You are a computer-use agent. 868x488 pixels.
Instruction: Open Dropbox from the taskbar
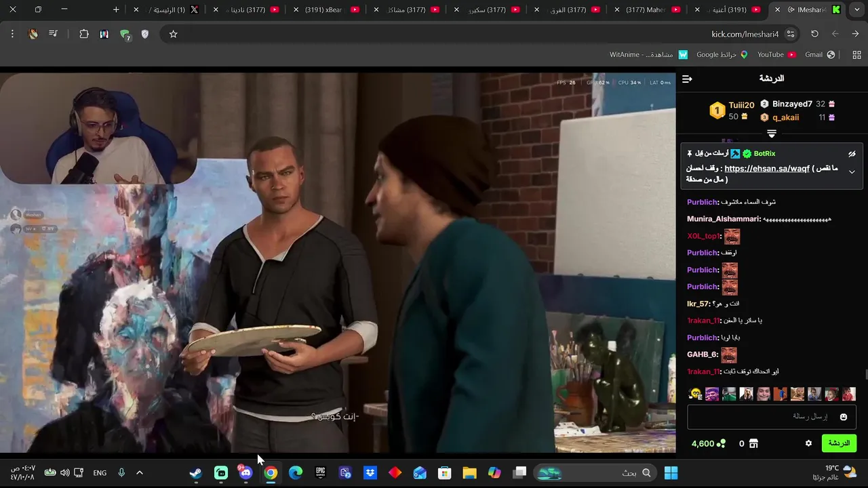coord(370,472)
